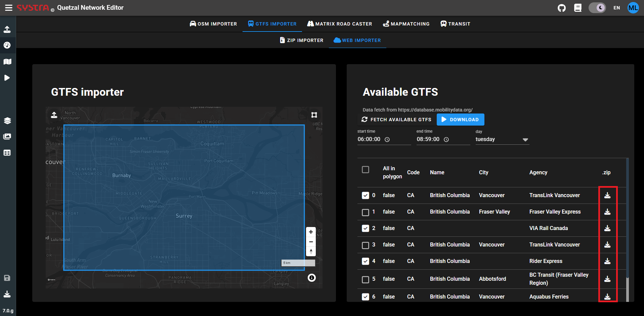
Task: Click the Agency column header
Action: [x=538, y=172]
